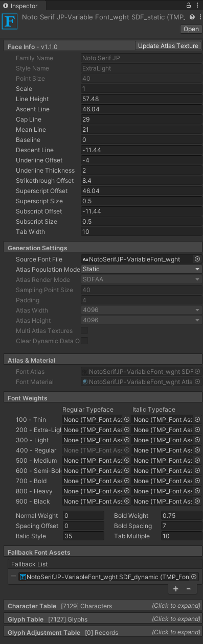This screenshot has width=203, height=644.
Task: Pick object for 100 - Thin regular typeface
Action: click(127, 420)
